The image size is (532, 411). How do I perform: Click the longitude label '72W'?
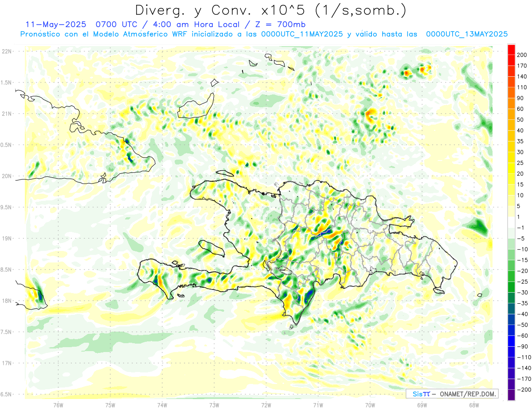(x=266, y=405)
